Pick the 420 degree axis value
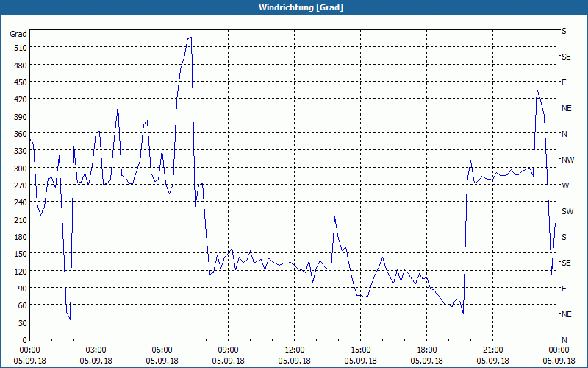Screen dimensions: 588x368 pos(21,99)
